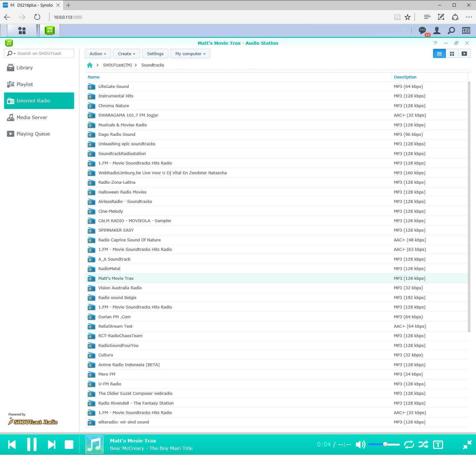This screenshot has width=476, height=455.
Task: Select the Internet Radio section
Action: (39, 101)
